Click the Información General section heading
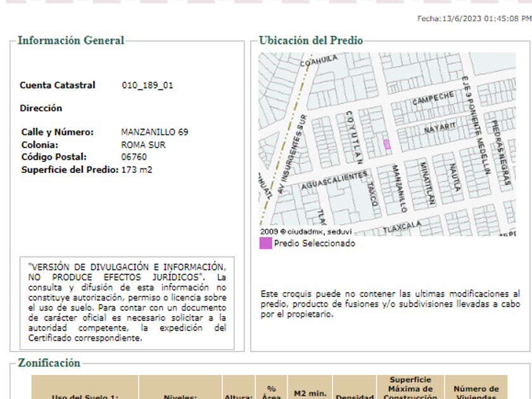This screenshot has width=532, height=399. (x=71, y=41)
